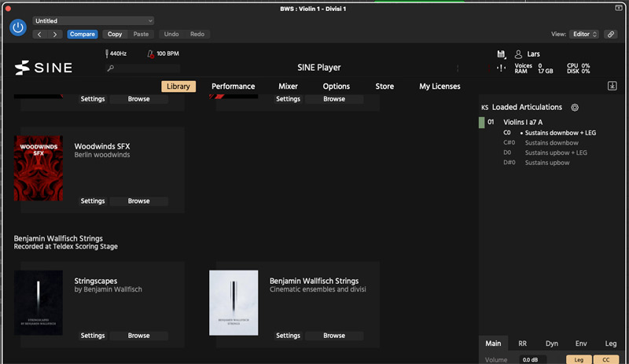Open the Performance tab

(x=233, y=86)
